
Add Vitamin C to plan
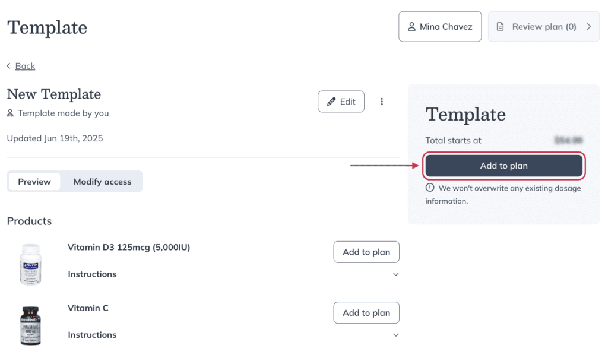tap(366, 313)
